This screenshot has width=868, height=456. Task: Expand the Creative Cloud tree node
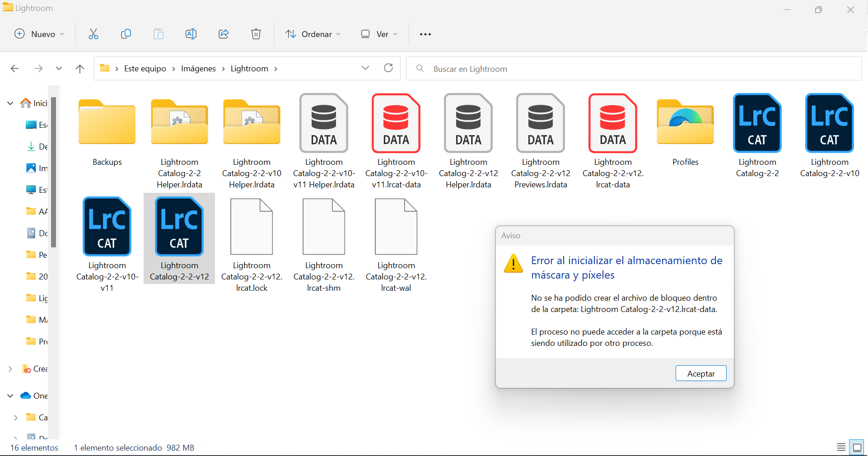(x=10, y=369)
